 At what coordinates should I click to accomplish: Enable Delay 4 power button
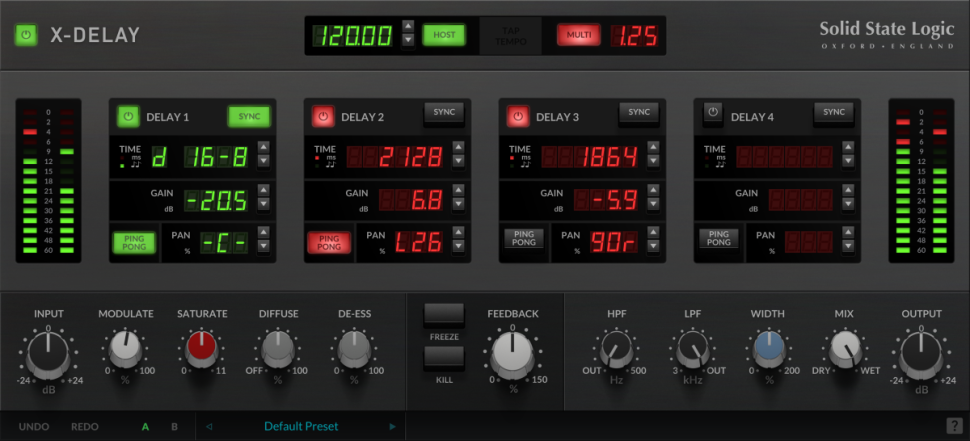coord(713,113)
